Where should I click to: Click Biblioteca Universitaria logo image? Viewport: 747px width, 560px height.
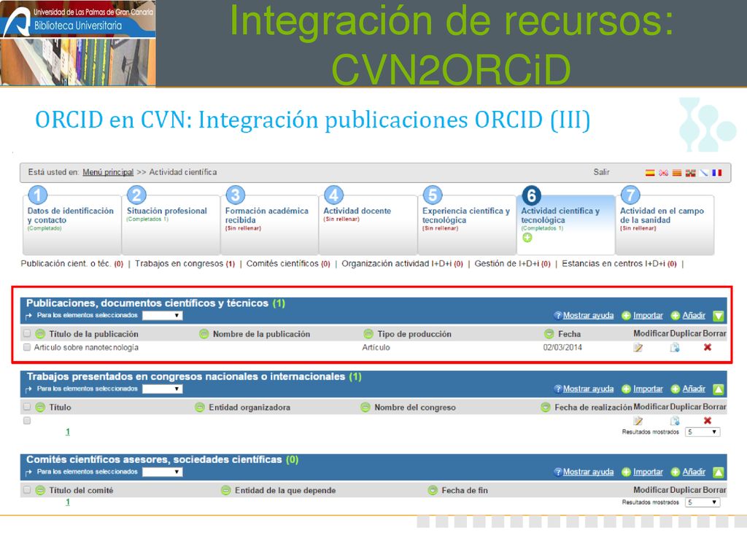[78, 43]
